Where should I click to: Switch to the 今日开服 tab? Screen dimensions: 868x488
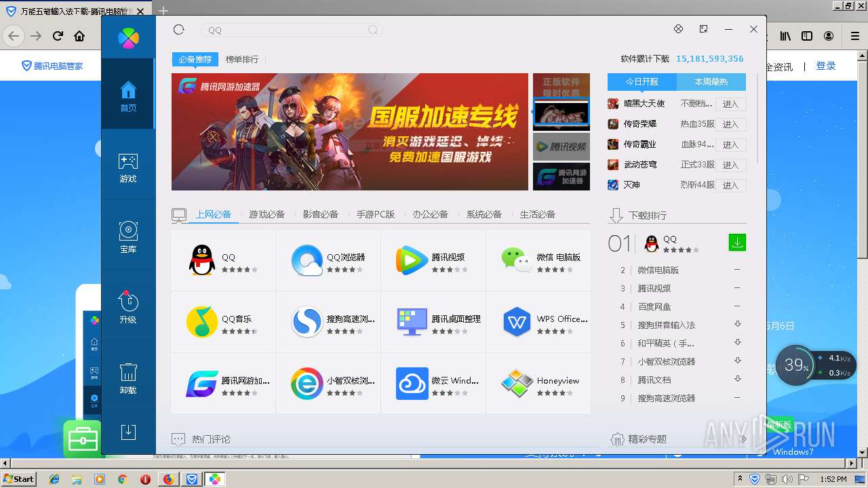coord(642,81)
